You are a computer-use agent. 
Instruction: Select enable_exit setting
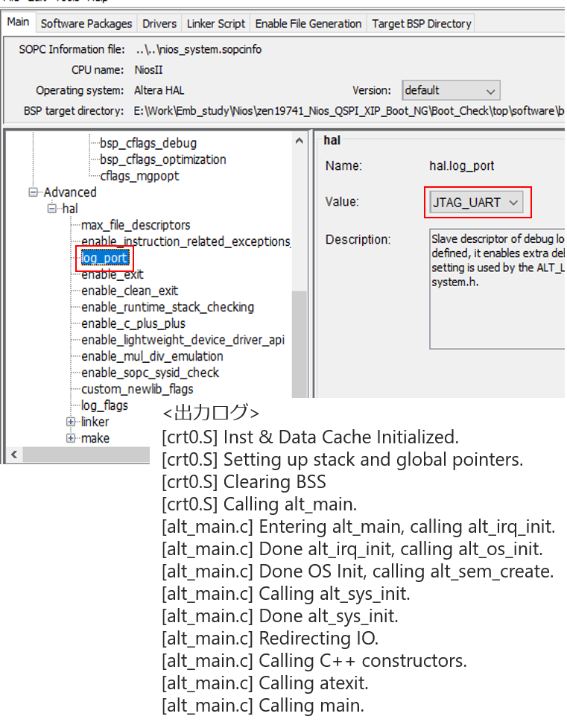click(113, 274)
